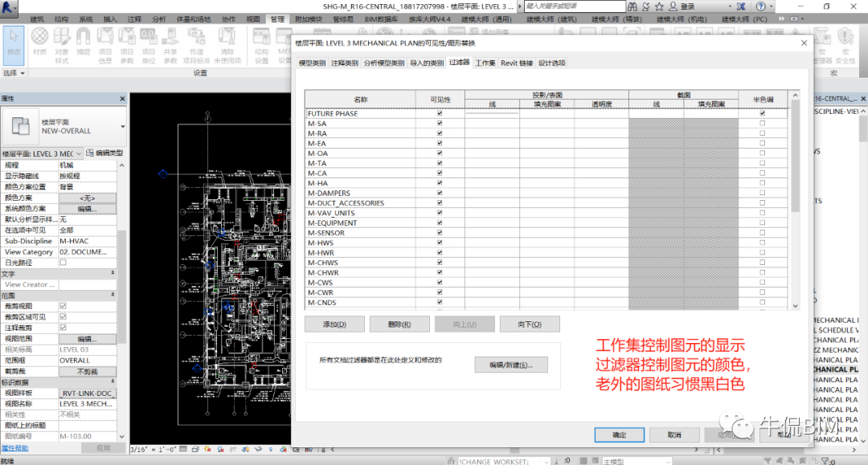The image size is (868, 465).
Task: Open the help dropdown arrow in title bar
Action: tap(771, 6)
